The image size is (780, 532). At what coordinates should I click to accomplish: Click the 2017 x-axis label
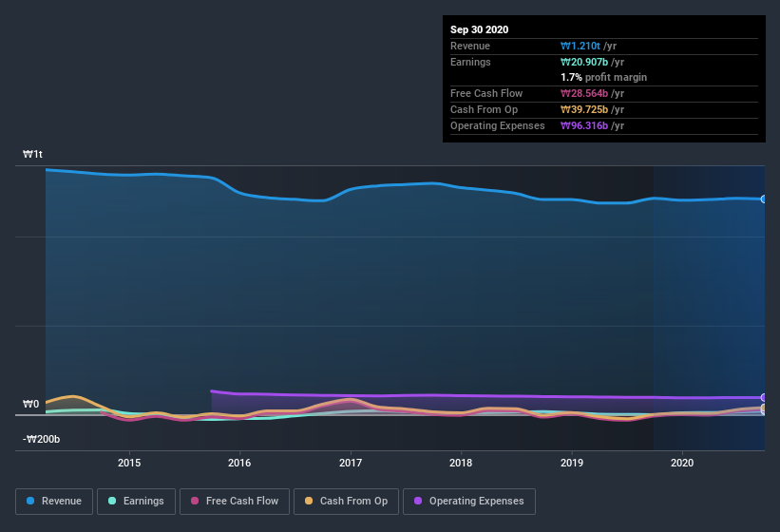pos(351,463)
